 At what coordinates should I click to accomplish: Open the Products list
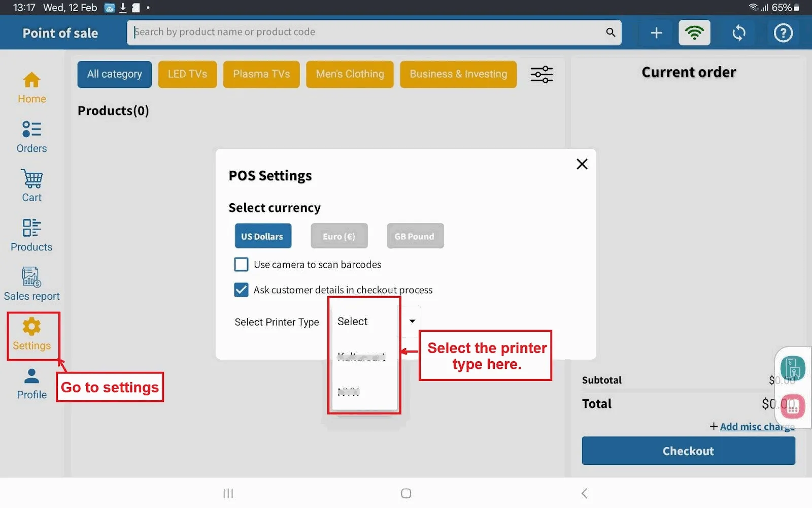click(31, 236)
